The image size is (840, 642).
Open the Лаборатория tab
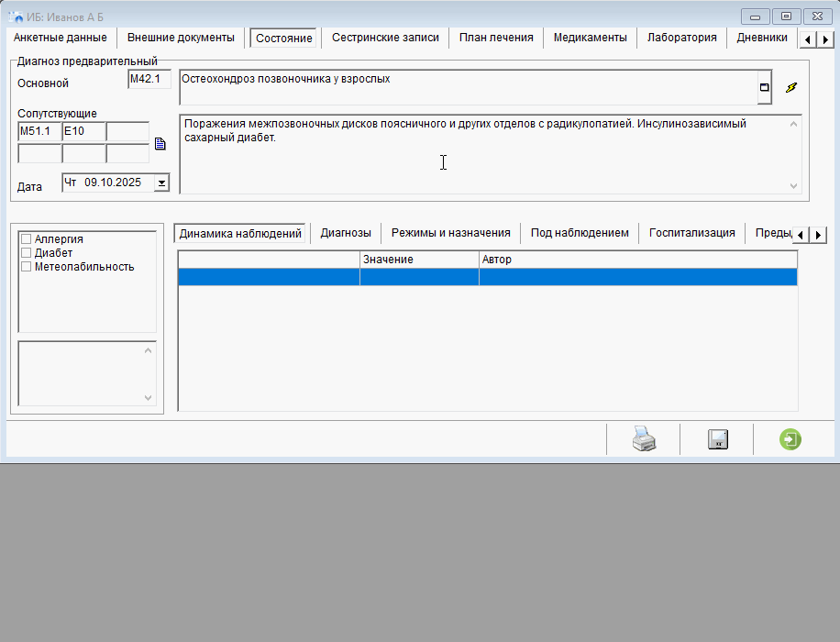point(681,38)
